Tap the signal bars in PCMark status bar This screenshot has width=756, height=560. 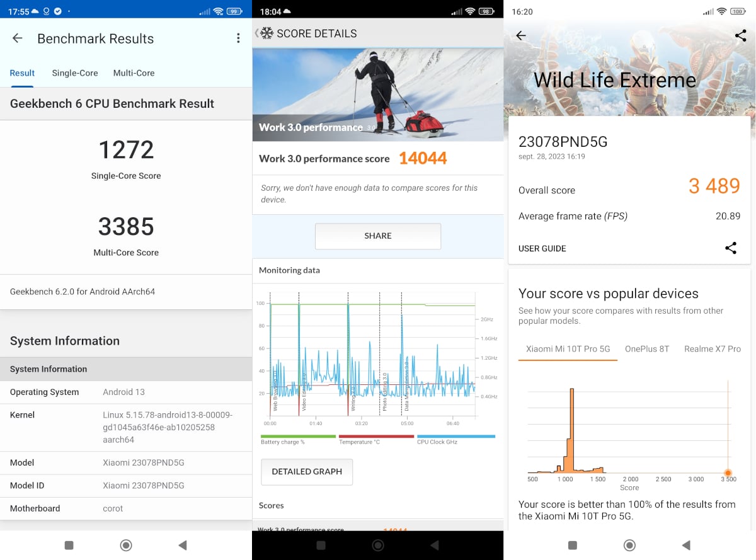pos(457,11)
